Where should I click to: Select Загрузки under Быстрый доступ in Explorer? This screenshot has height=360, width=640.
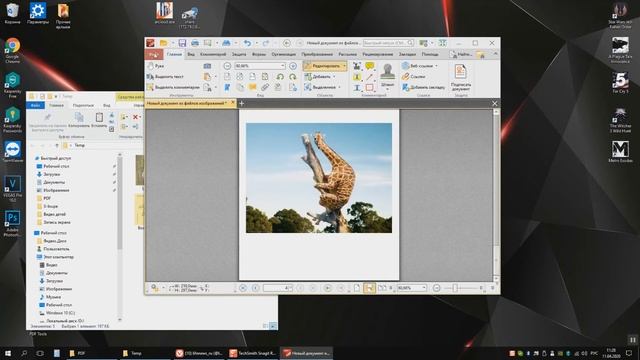[52, 174]
